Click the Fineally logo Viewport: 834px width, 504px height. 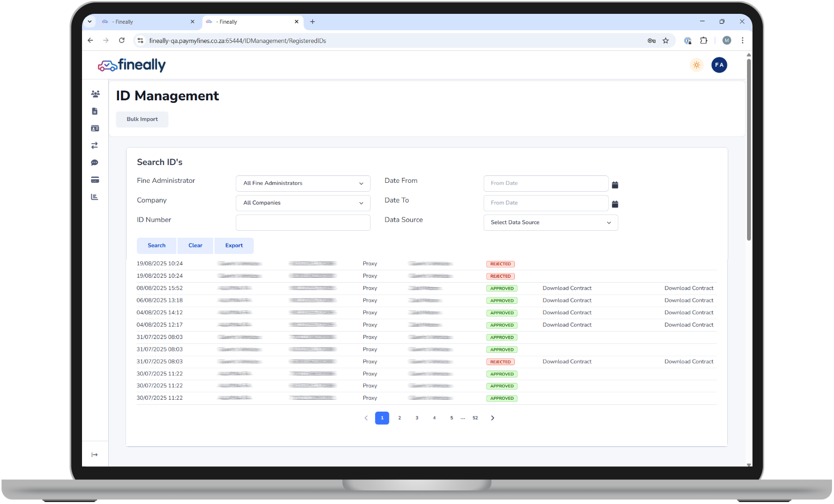point(131,65)
